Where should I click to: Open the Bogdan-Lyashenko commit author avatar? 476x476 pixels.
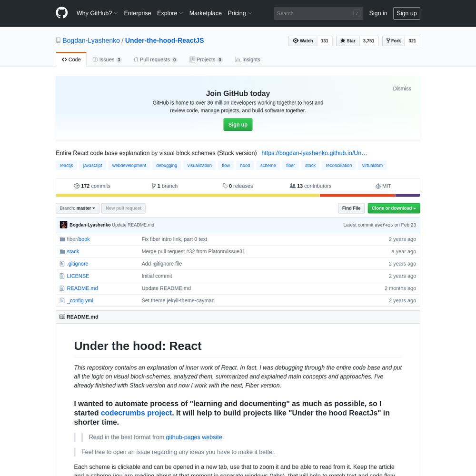[x=63, y=225]
